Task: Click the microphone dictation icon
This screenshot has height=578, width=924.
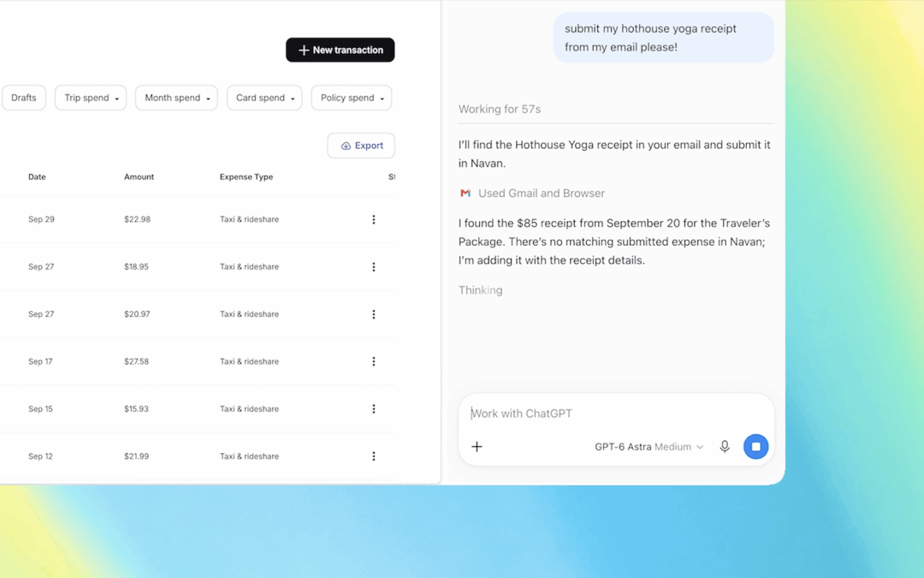Action: (x=725, y=447)
